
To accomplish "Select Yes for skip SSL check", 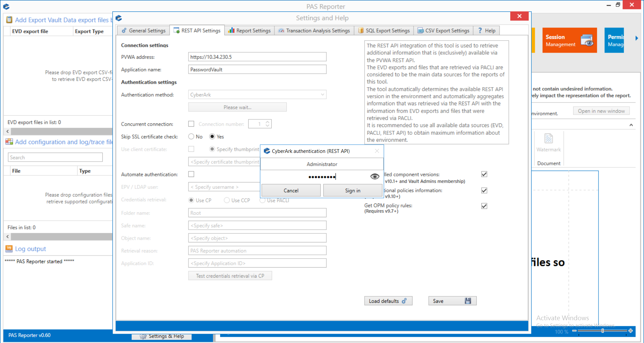I will [212, 136].
